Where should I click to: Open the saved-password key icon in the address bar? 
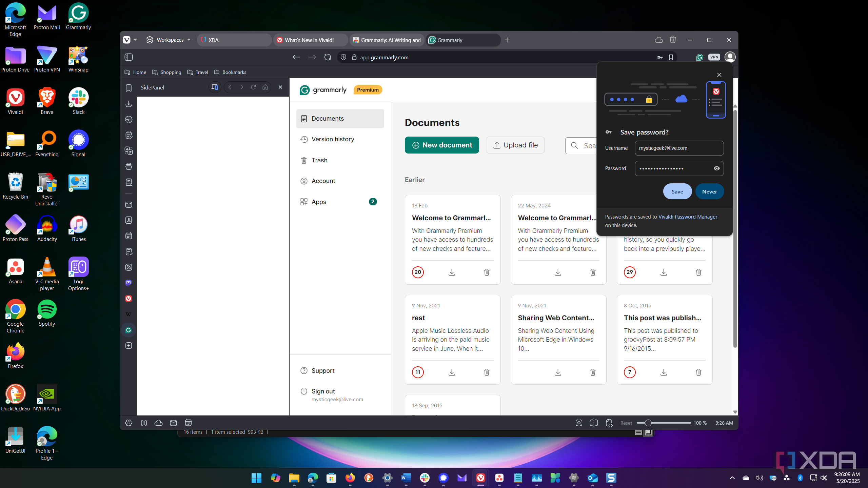(660, 57)
